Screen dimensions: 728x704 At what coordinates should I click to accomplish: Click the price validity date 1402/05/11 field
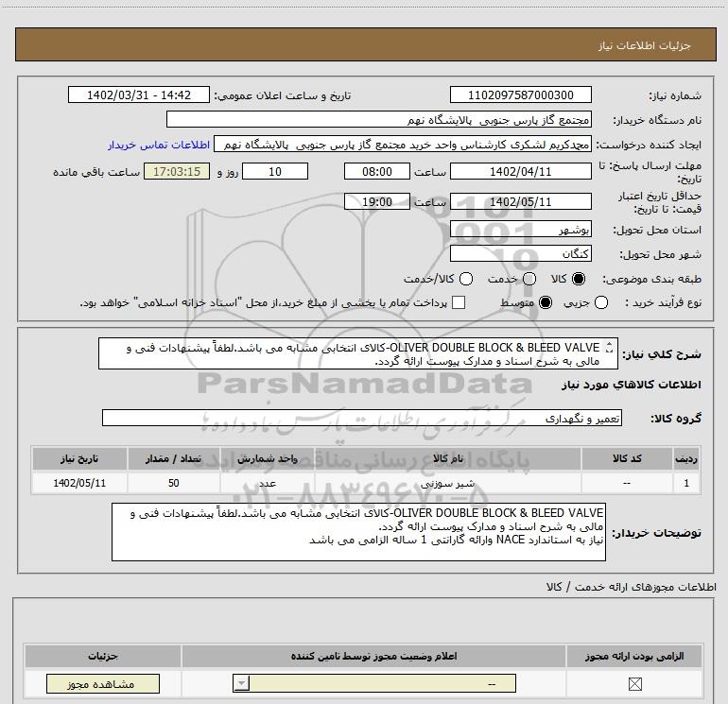(x=520, y=201)
